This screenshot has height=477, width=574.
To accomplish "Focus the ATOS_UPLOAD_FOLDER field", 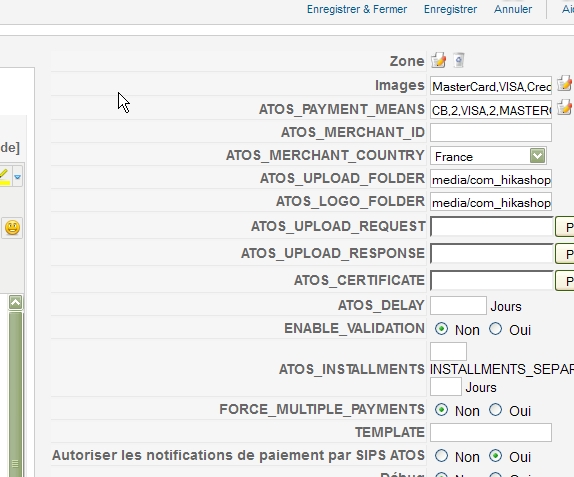I will point(491,179).
